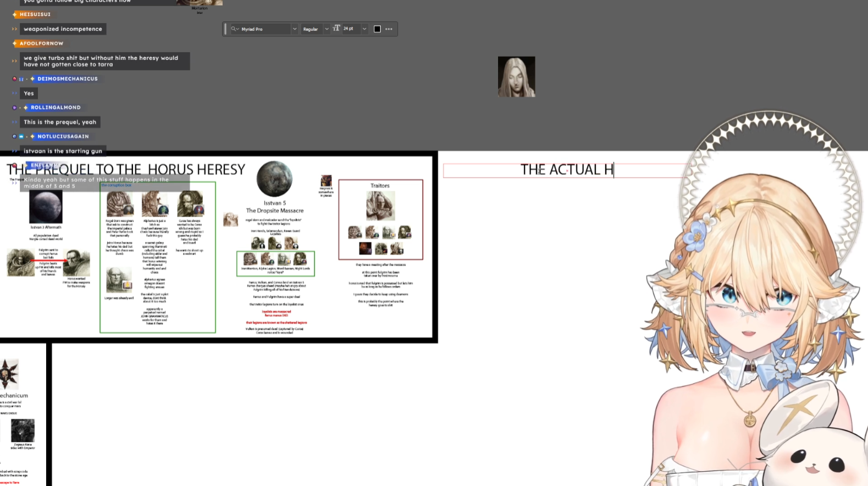Screen dimensions: 868x486
Task: Click the DEIMOSMECHANICUS chat username
Action: pos(67,79)
